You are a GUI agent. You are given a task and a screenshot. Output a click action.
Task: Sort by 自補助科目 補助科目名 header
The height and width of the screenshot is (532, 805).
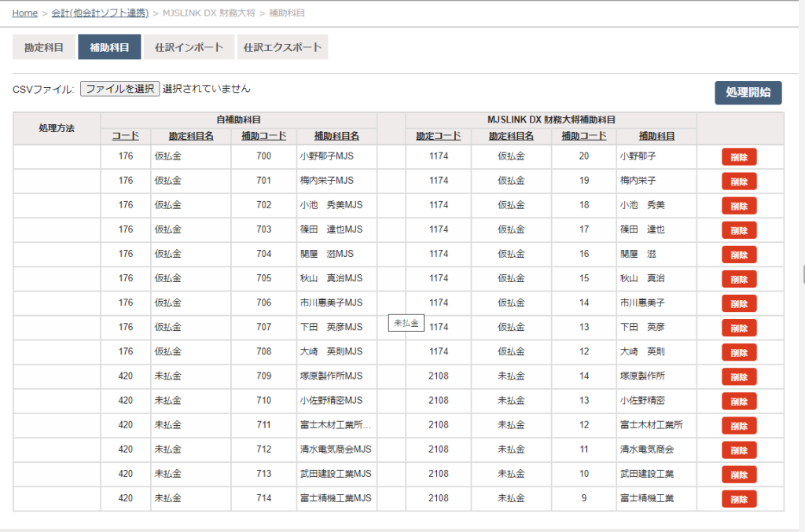pyautogui.click(x=336, y=136)
